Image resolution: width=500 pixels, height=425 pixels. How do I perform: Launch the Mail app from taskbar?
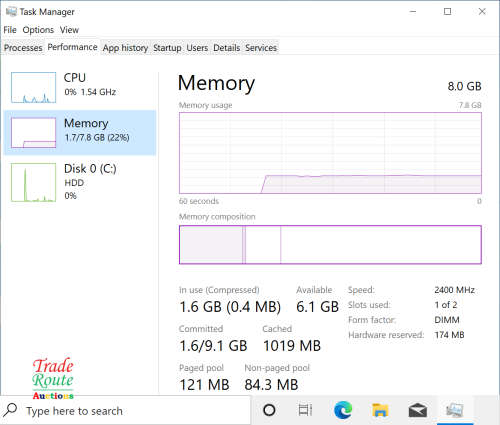[418, 410]
